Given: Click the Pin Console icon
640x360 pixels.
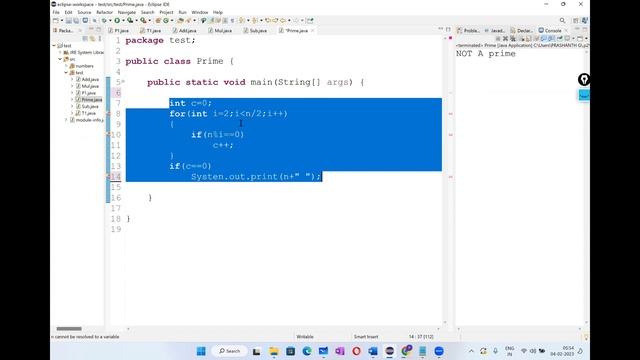Looking at the screenshot, I should [560, 38].
